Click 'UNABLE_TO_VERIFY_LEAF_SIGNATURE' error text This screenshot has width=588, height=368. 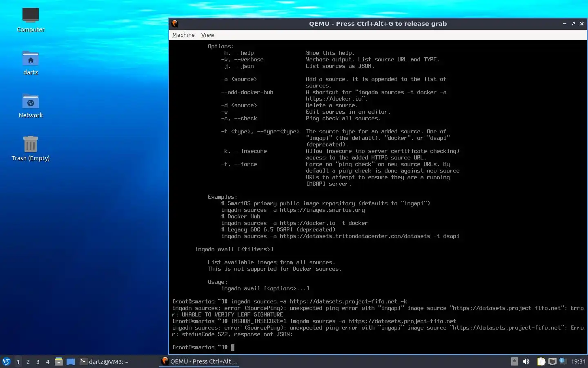[232, 314]
